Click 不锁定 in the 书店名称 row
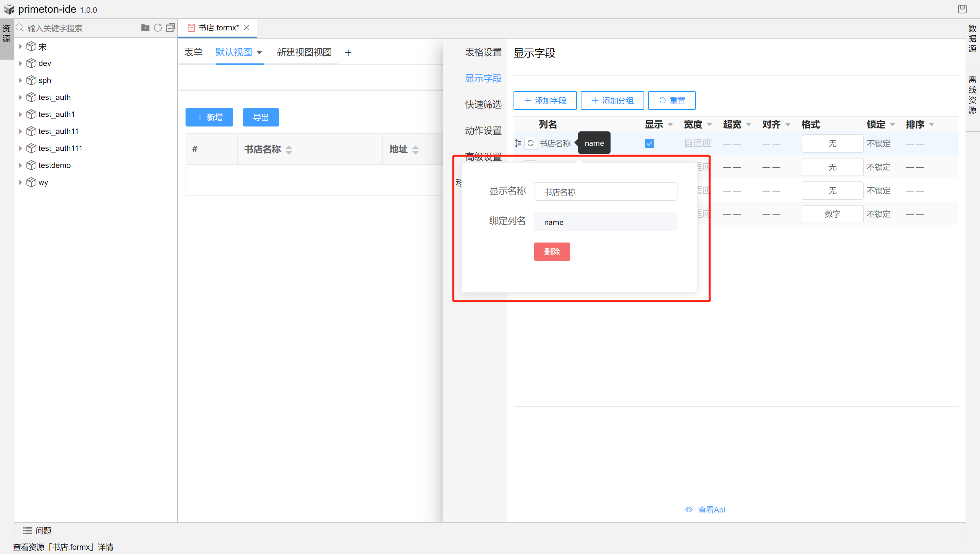The width and height of the screenshot is (980, 555). (879, 144)
